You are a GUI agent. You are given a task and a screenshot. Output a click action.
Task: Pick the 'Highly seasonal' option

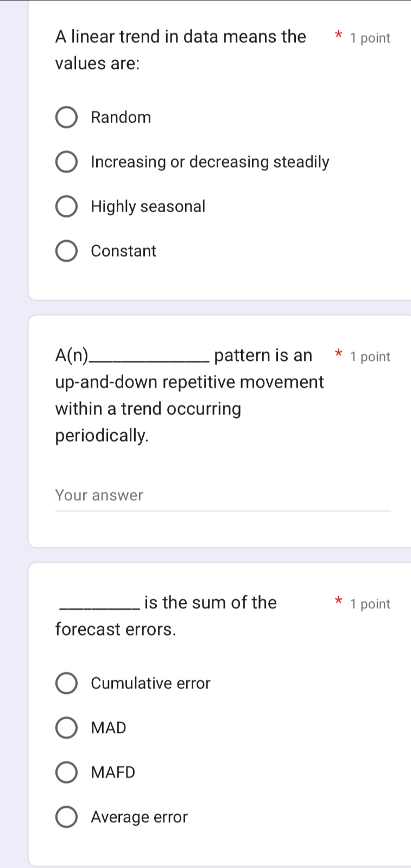[x=67, y=206]
